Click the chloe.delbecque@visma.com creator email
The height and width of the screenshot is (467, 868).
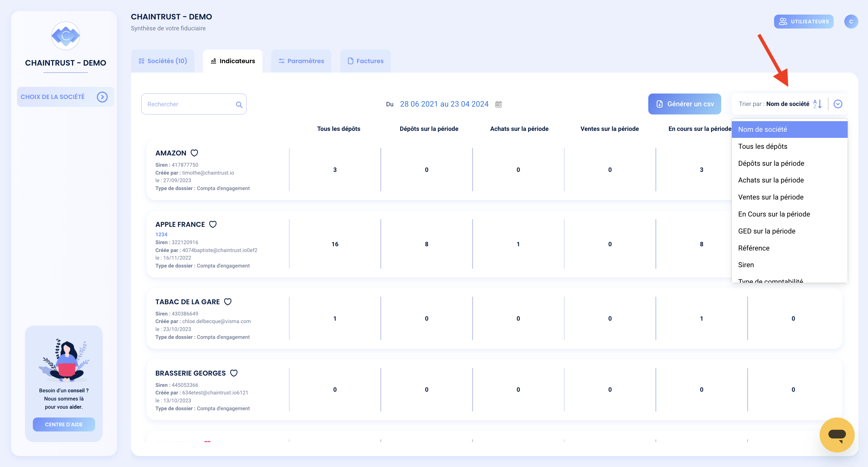point(216,321)
